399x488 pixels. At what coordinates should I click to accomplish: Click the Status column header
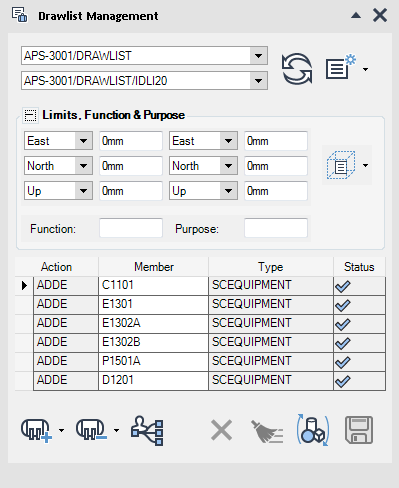point(359,267)
